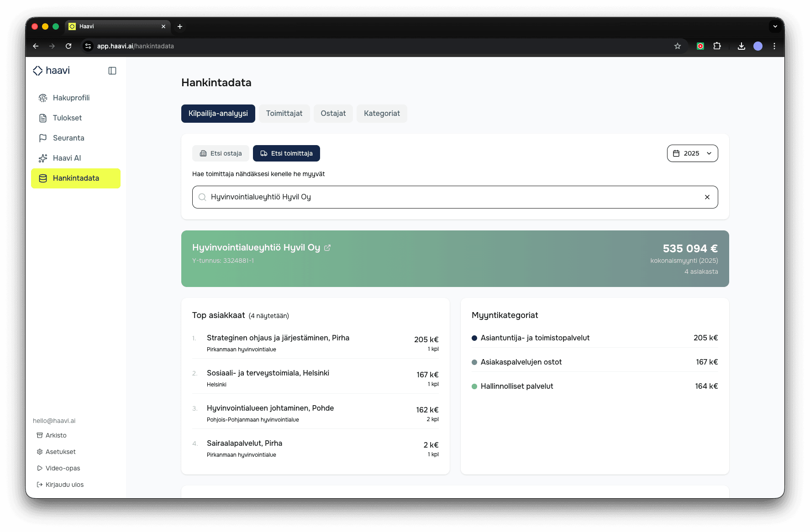Open Hakuprofiili from the sidebar
The image size is (810, 532).
[71, 98]
